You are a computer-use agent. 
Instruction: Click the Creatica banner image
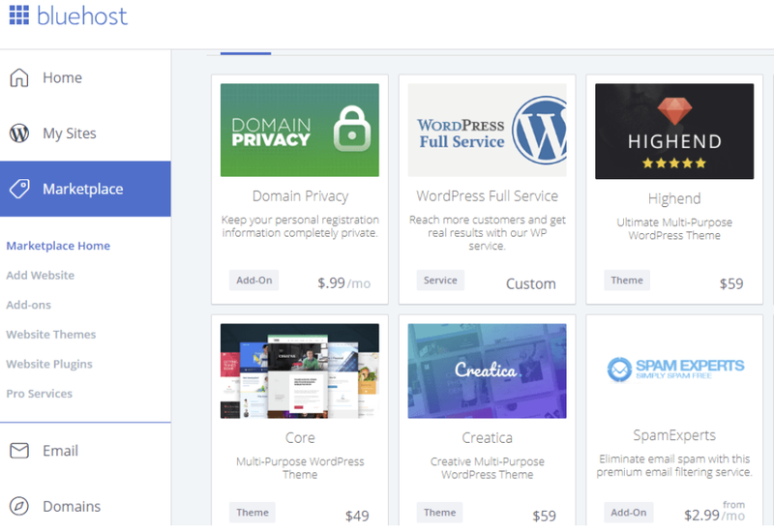click(488, 371)
